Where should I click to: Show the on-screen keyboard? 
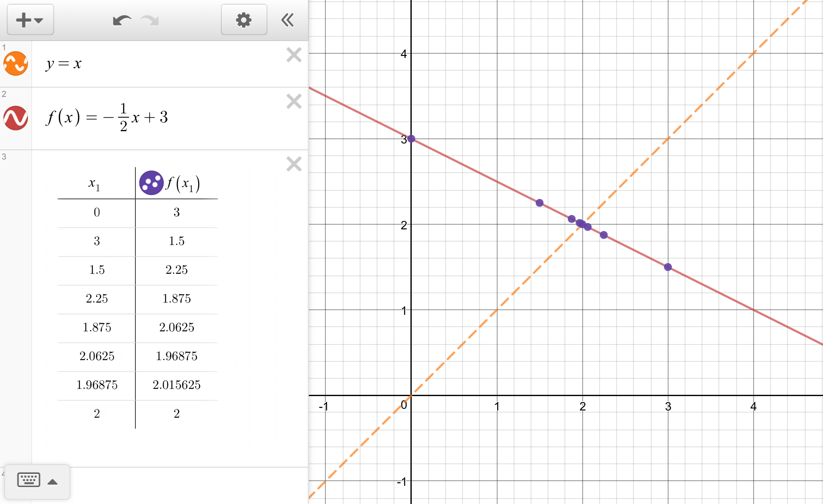[x=29, y=480]
